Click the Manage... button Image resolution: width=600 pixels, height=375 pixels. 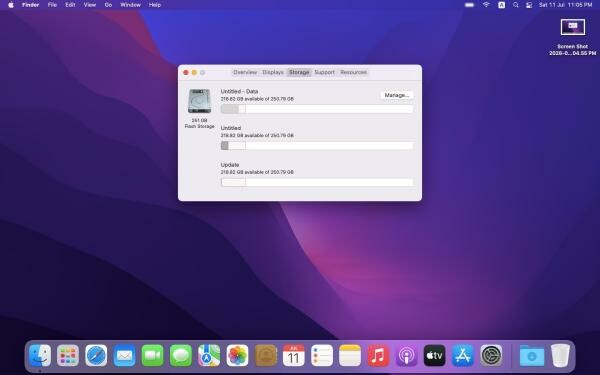click(x=397, y=95)
